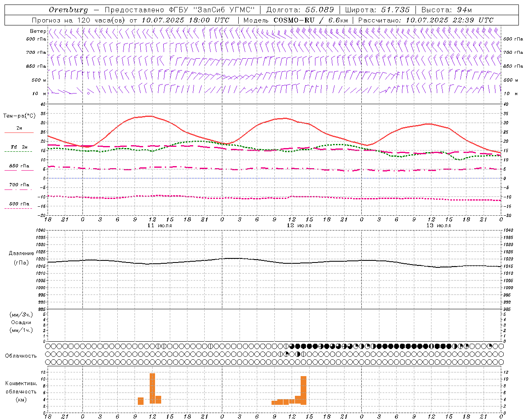Click the "850 гПа" temperature legend entry
Image resolution: width=525 pixels, height=420 pixels.
point(19,166)
